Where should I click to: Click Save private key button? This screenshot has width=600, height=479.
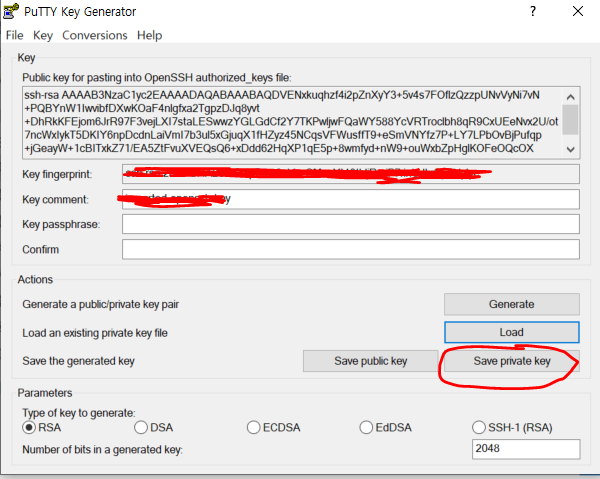512,361
